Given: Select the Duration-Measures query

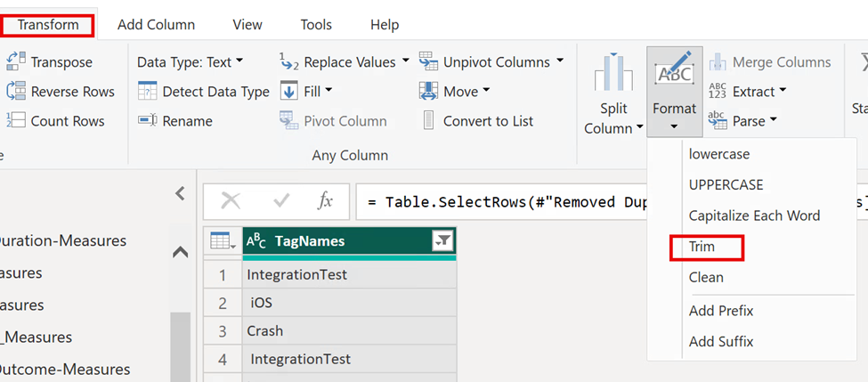Looking at the screenshot, I should 64,240.
